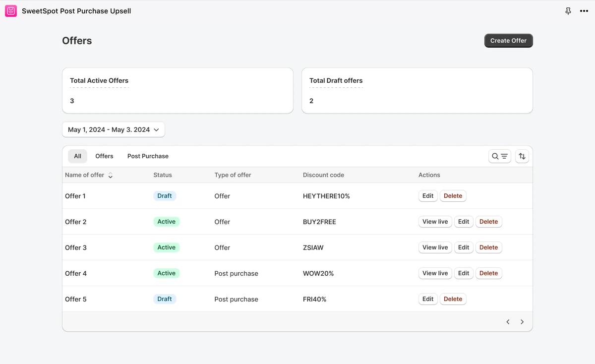Edit Offer 5

pyautogui.click(x=428, y=299)
